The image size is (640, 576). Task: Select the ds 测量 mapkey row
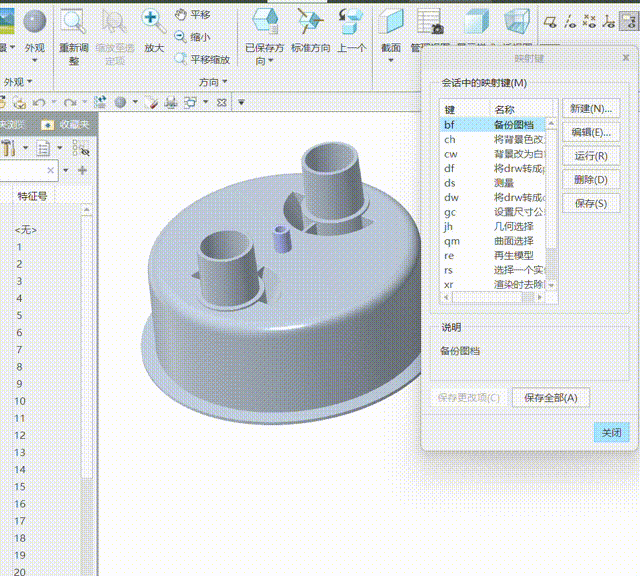pos(493,183)
